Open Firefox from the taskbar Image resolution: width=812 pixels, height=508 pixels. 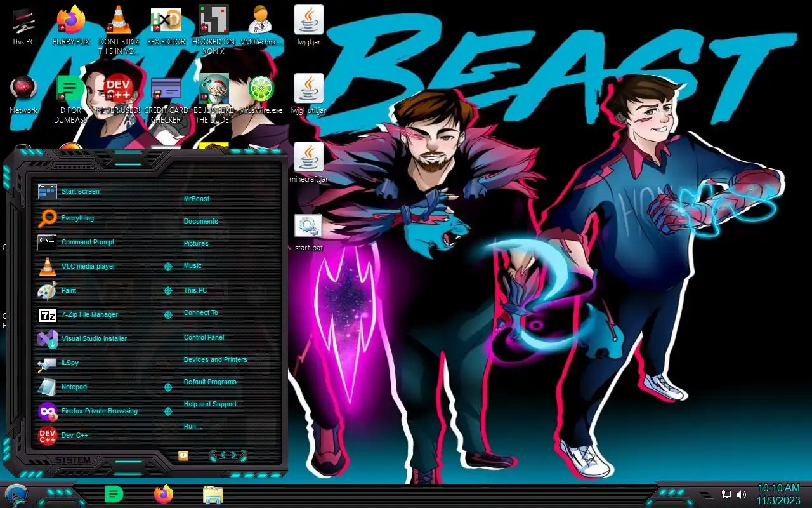pyautogui.click(x=164, y=494)
